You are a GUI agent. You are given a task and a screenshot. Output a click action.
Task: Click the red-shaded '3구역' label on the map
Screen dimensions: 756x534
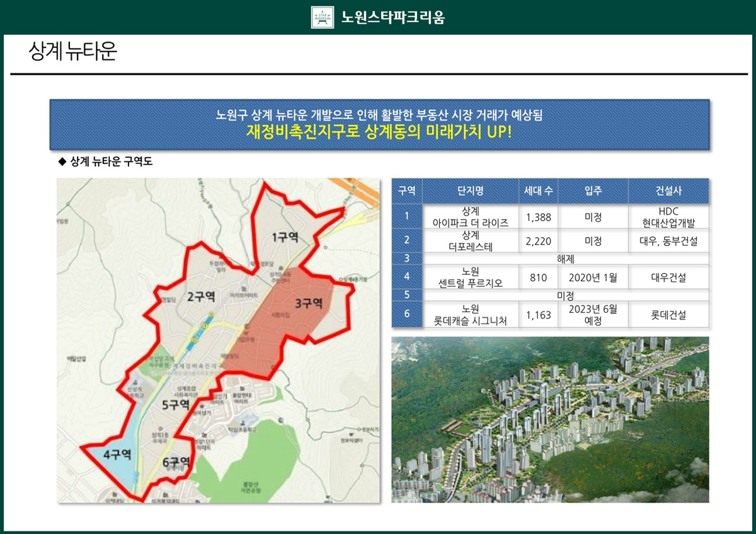click(x=309, y=303)
